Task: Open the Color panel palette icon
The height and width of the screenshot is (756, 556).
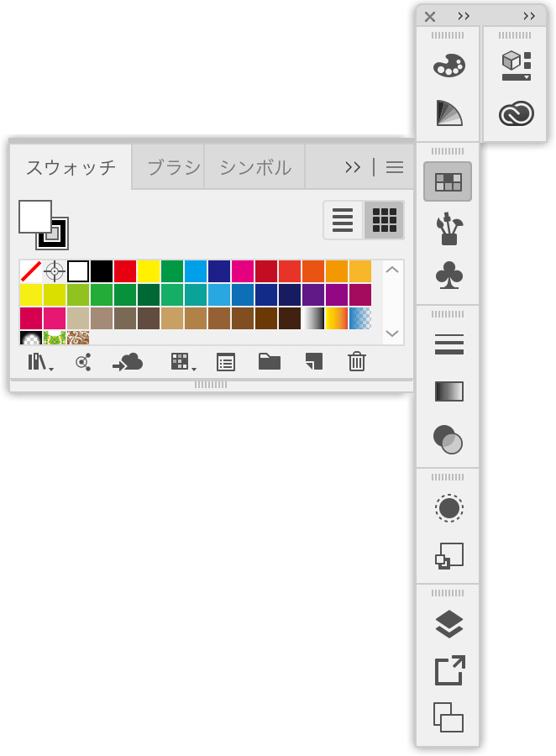Action: 448,66
